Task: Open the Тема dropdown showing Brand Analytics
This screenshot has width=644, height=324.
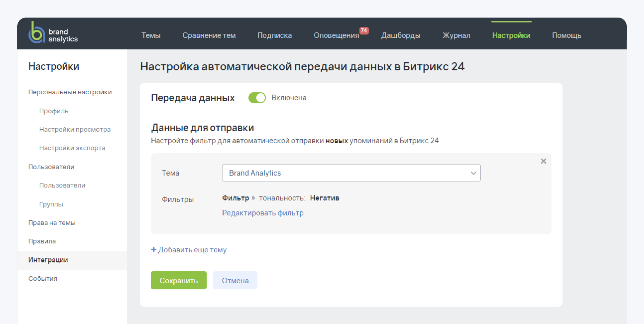Action: click(x=351, y=173)
